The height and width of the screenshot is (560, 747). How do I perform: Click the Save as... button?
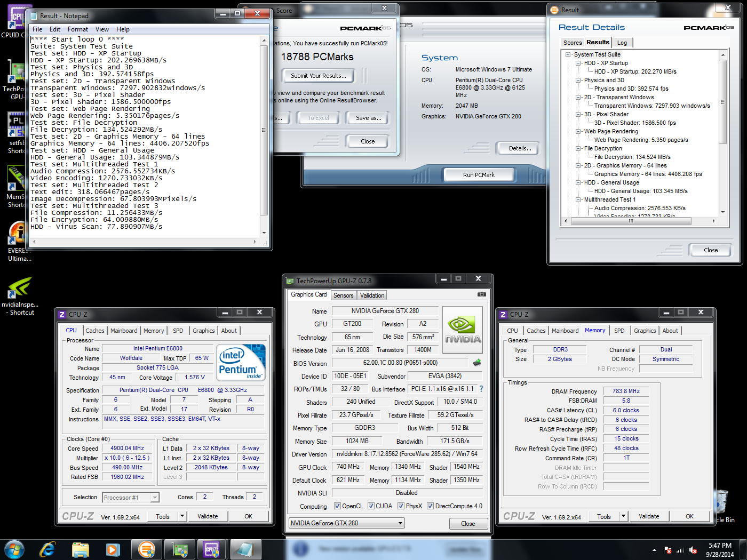(368, 118)
